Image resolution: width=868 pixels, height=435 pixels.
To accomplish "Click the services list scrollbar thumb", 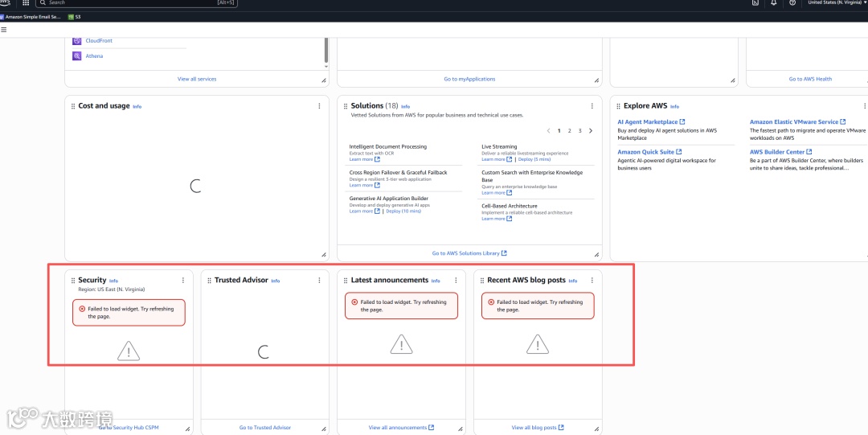I will tap(326, 50).
